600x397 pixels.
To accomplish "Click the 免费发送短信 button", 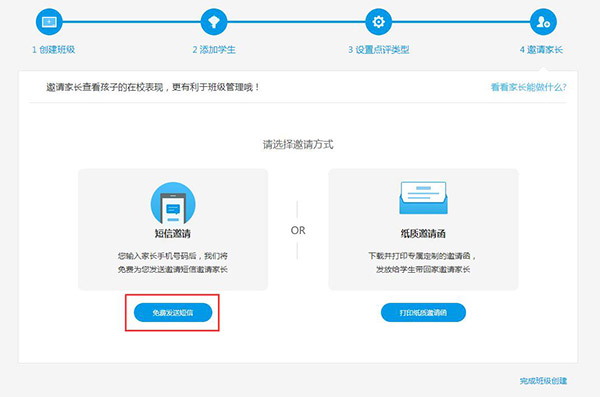I will (173, 312).
